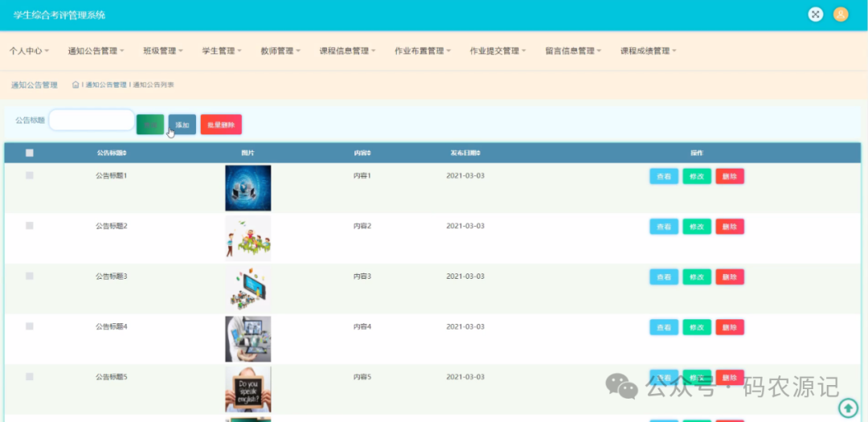Expand the 班级管理 dropdown menu
The image size is (868, 422).
click(x=162, y=51)
